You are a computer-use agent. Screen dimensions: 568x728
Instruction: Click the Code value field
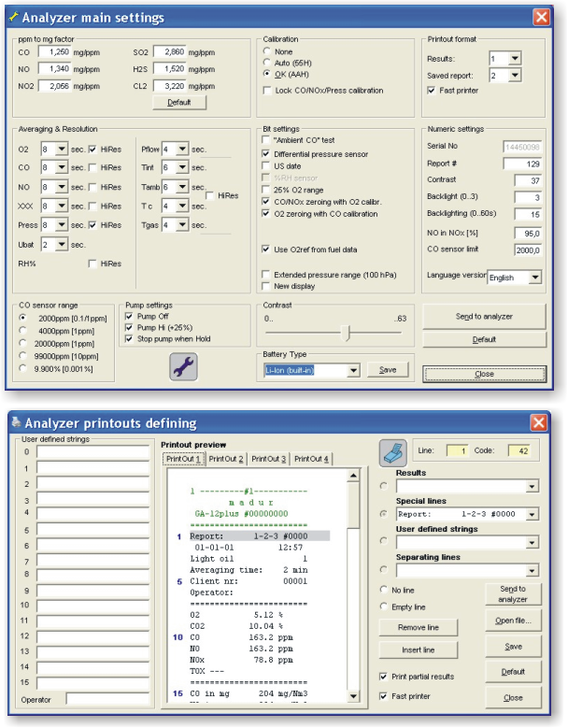click(x=519, y=450)
